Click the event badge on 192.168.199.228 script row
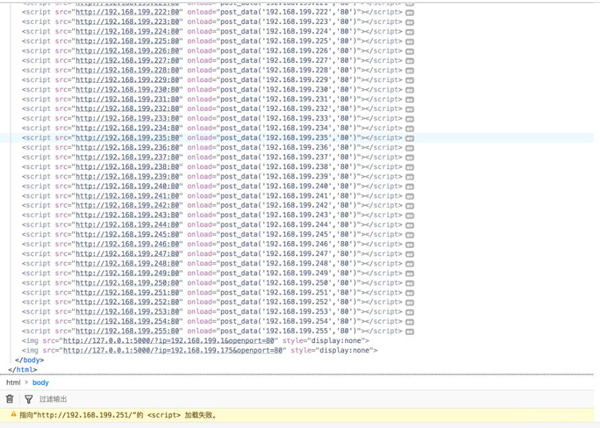Image resolution: width=600 pixels, height=428 pixels. click(x=409, y=70)
